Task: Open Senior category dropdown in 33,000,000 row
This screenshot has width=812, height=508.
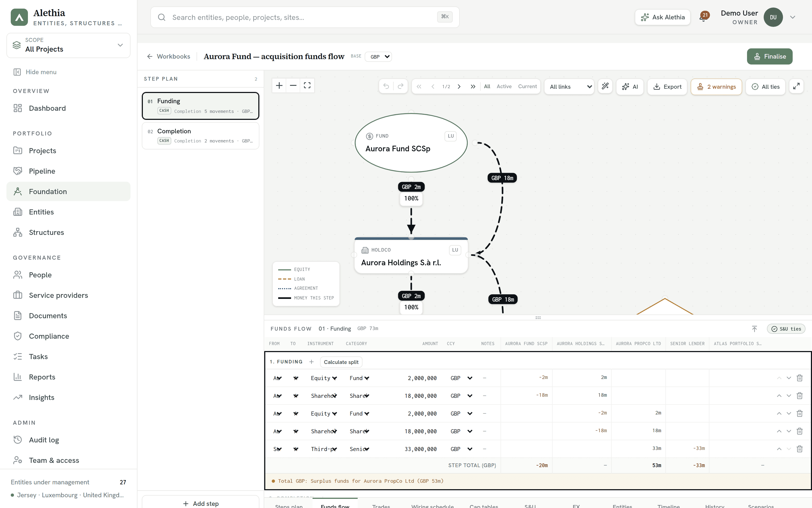Action: pyautogui.click(x=359, y=449)
